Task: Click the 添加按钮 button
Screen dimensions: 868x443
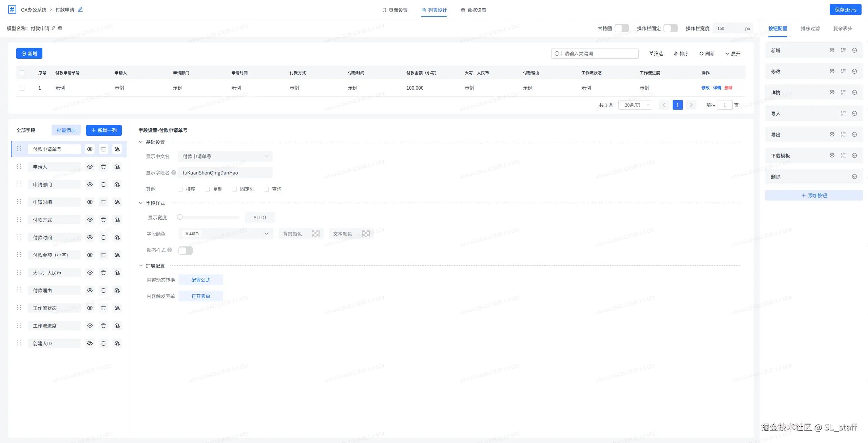Action: [813, 196]
